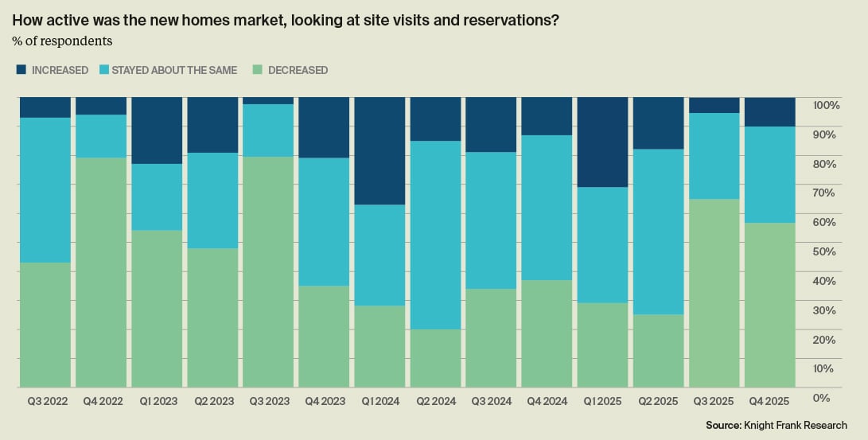868x440 pixels.
Task: Select the green Decreased segment for Q3 2025
Action: pyautogui.click(x=714, y=293)
